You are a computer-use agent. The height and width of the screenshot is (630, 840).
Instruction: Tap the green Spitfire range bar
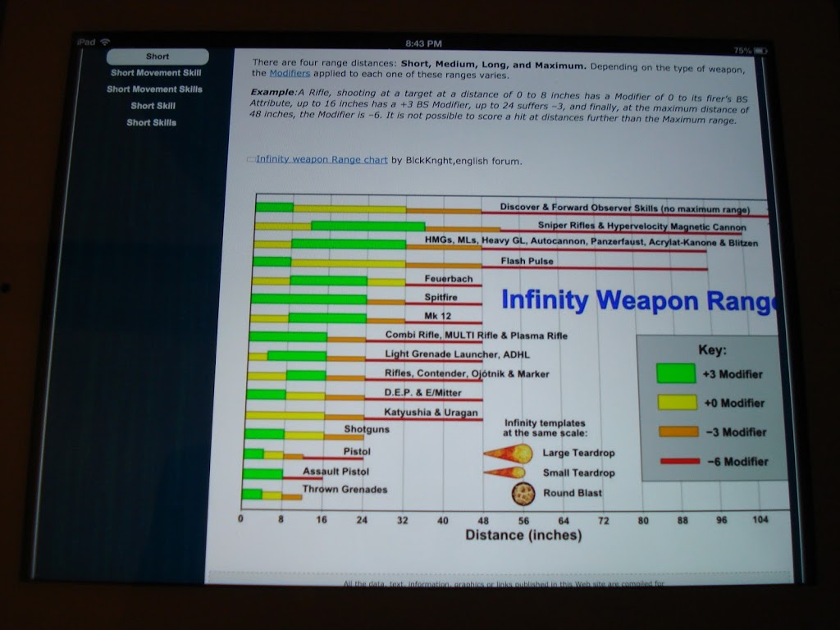[x=309, y=299]
